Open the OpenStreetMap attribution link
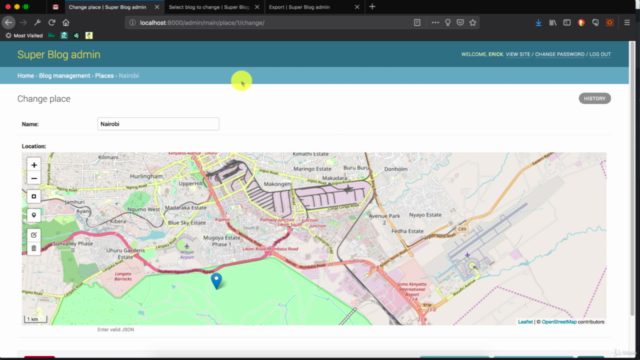Viewport: 640px width, 360px height. pyautogui.click(x=559, y=322)
